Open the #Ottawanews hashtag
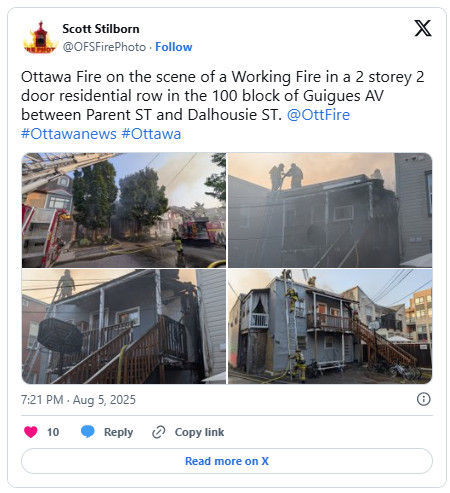This screenshot has width=450, height=493. point(69,134)
